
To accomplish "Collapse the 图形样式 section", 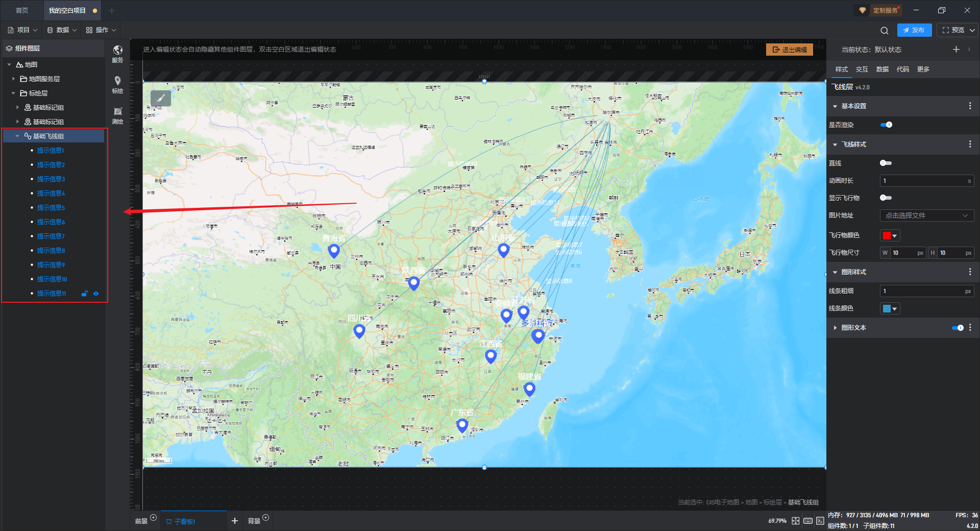I will pos(835,272).
